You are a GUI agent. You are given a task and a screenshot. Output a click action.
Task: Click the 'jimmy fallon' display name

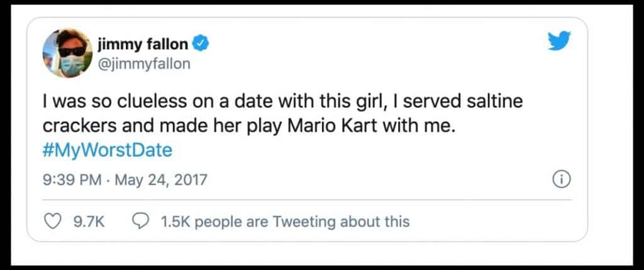pos(143,45)
